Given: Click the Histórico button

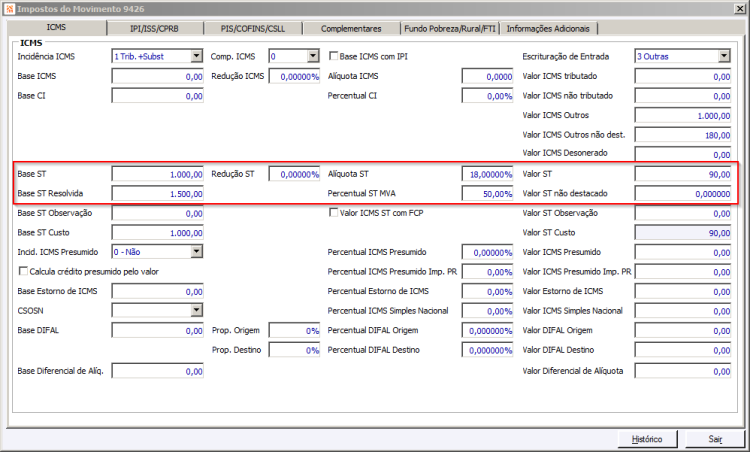Looking at the screenshot, I should [647, 439].
